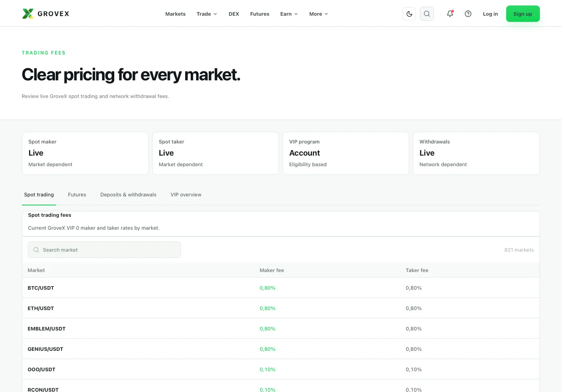This screenshot has width=565, height=392.
Task: Click the green Sign up button
Action: point(523,14)
